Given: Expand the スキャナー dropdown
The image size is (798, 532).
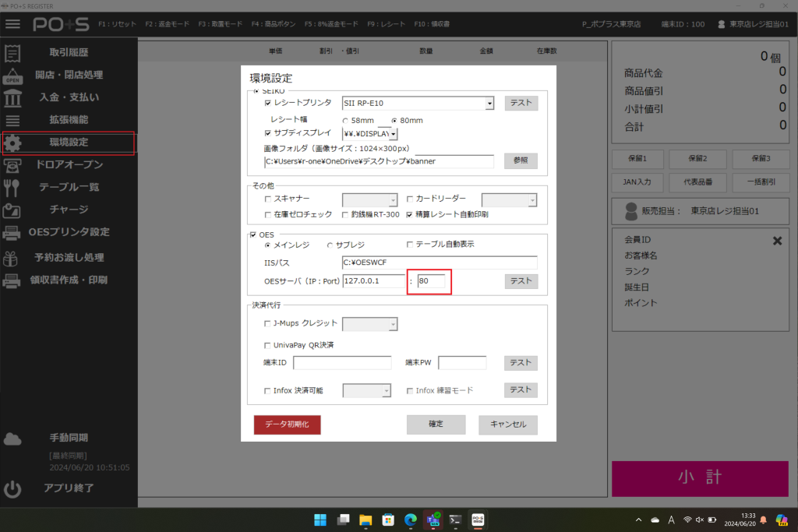Looking at the screenshot, I should (x=392, y=200).
